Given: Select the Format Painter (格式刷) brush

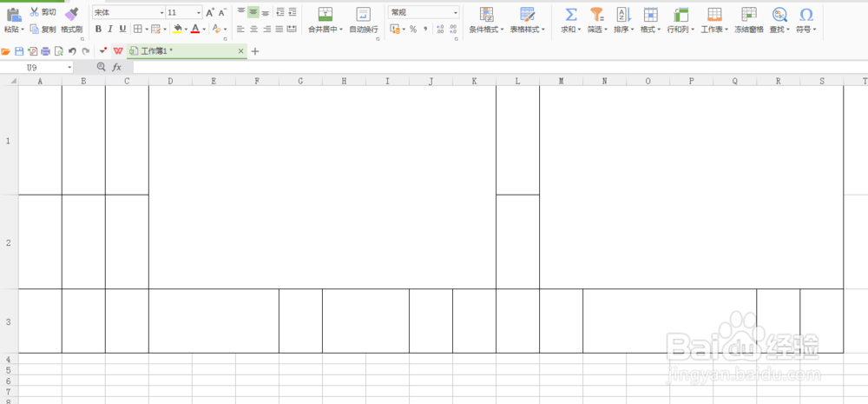Looking at the screenshot, I should [71, 20].
